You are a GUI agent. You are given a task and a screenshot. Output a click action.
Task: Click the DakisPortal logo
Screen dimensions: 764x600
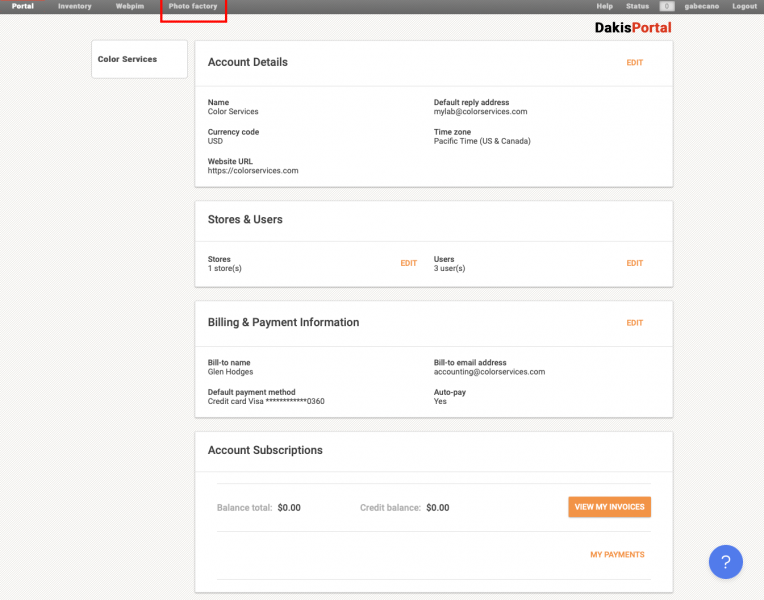click(x=632, y=28)
